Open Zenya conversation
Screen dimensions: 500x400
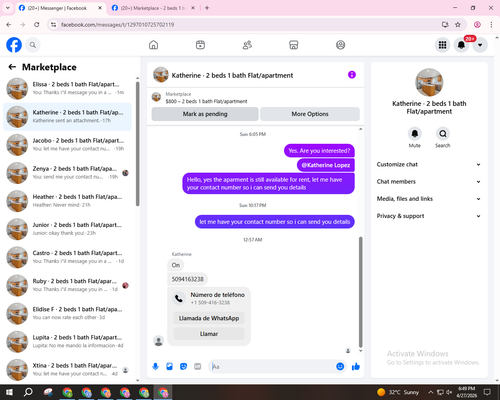(x=67, y=173)
